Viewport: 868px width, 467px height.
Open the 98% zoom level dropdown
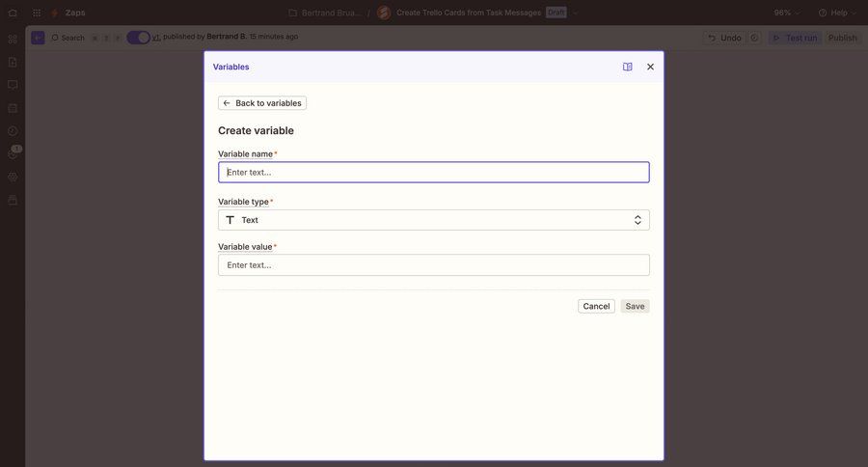click(x=787, y=13)
